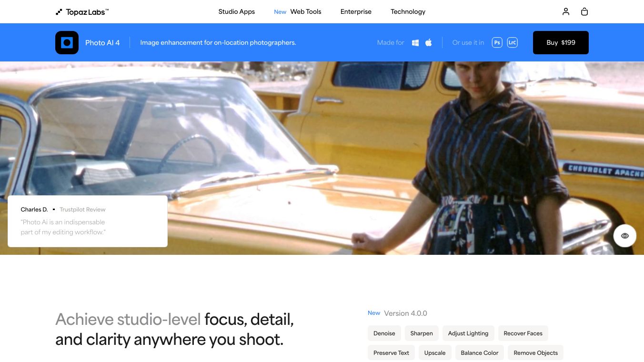Click the Lightroom Classic plugin icon
This screenshot has width=644, height=362.
pos(513,42)
